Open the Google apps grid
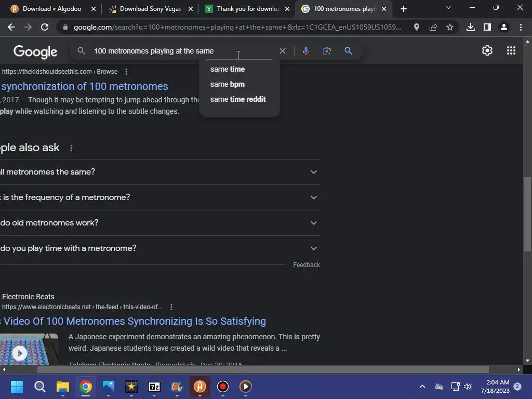The image size is (532, 399). tap(511, 50)
